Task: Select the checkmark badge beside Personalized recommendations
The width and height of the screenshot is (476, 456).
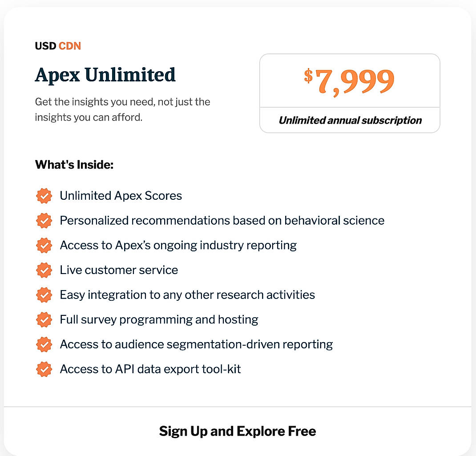Action: pos(44,221)
